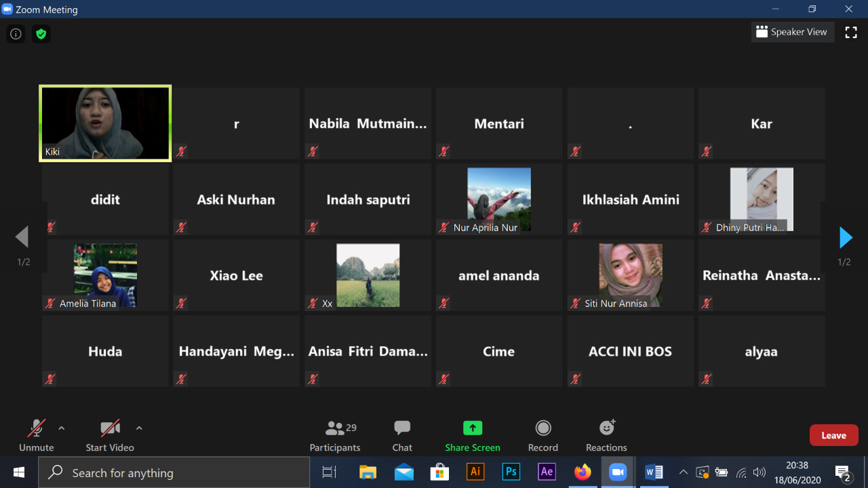This screenshot has height=488, width=868.
Task: Open the meeting information icon
Action: [x=16, y=34]
